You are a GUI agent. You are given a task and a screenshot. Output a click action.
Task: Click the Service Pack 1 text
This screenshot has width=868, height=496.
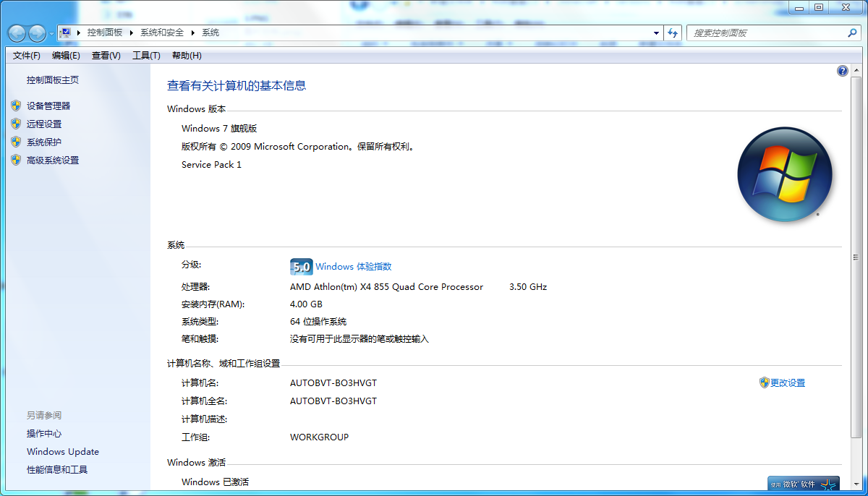(x=211, y=165)
